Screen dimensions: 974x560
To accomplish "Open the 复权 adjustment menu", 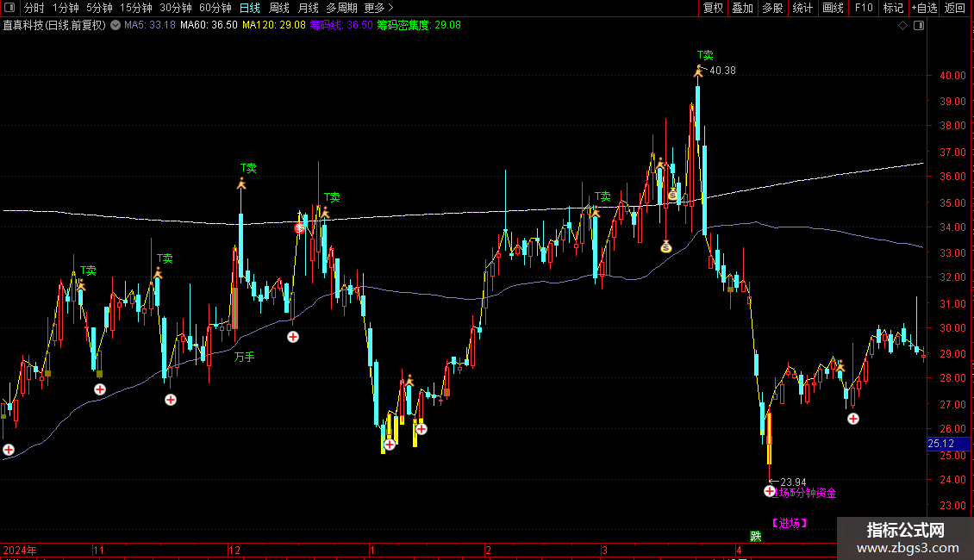I will point(713,8).
